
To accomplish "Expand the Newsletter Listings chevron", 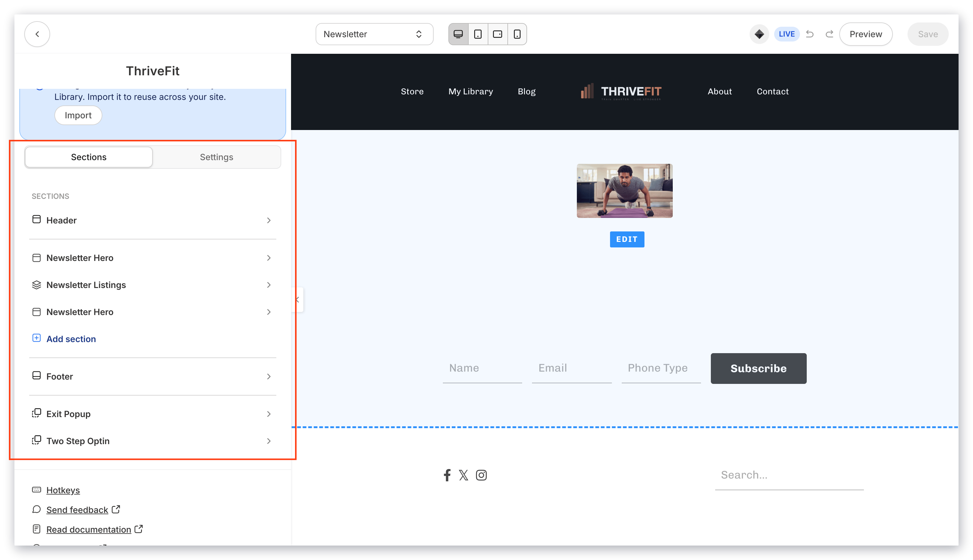I will (269, 285).
